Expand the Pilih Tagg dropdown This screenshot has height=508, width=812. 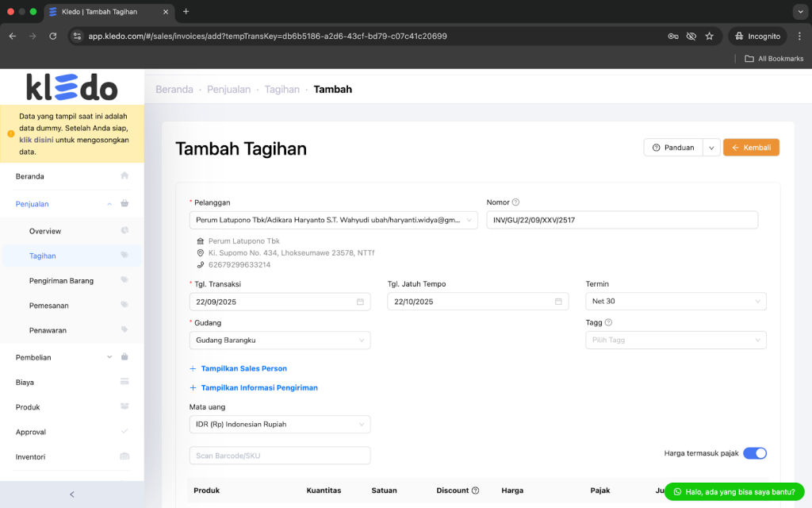click(676, 341)
